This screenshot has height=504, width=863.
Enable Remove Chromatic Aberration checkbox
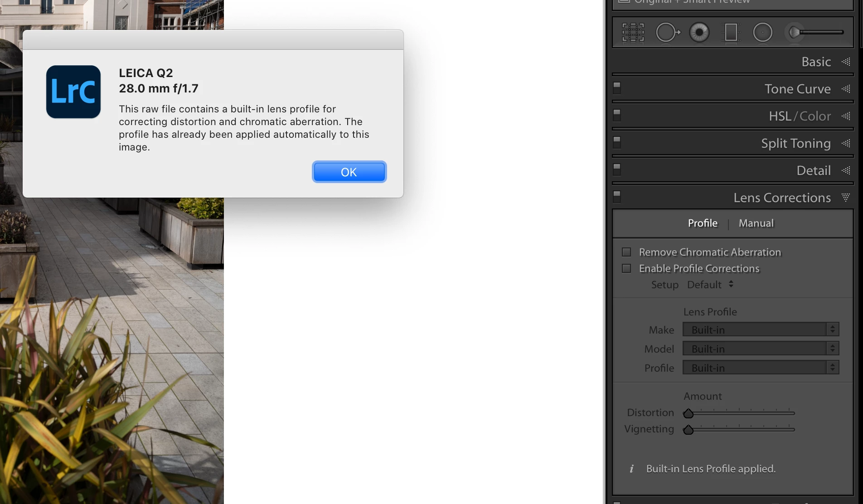point(626,252)
